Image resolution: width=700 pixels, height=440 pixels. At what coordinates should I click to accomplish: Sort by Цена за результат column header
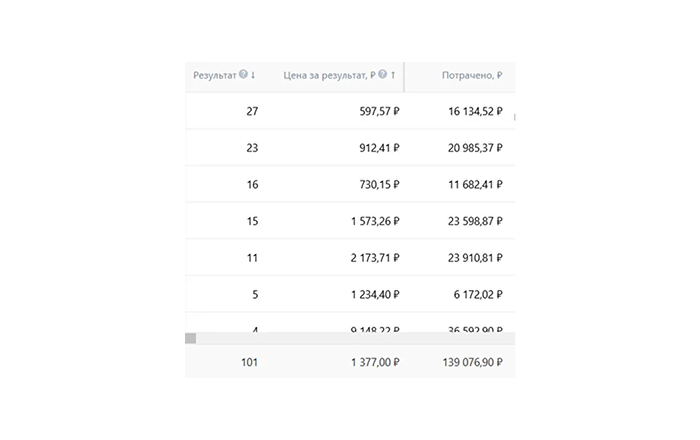point(329,75)
